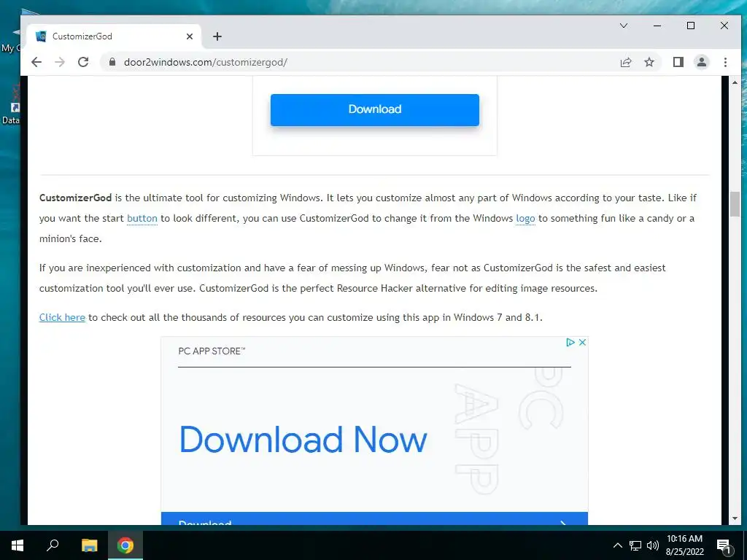Viewport: 747px width, 560px height.
Task: Open the notification center icon
Action: [x=723, y=546]
